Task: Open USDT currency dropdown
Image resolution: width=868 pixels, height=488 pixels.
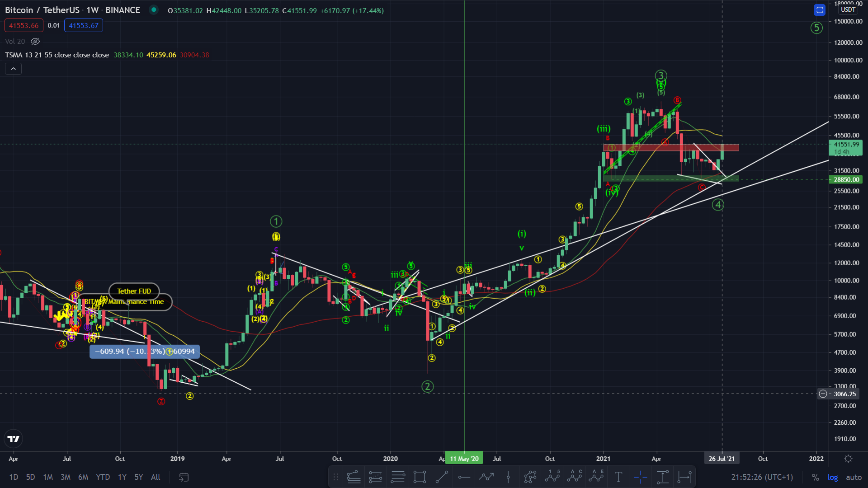Action: (848, 9)
